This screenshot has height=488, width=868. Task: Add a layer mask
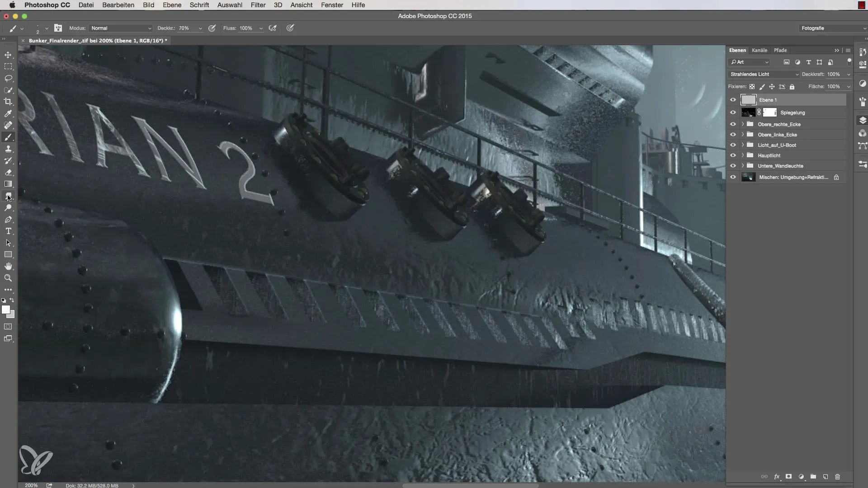coord(789,477)
